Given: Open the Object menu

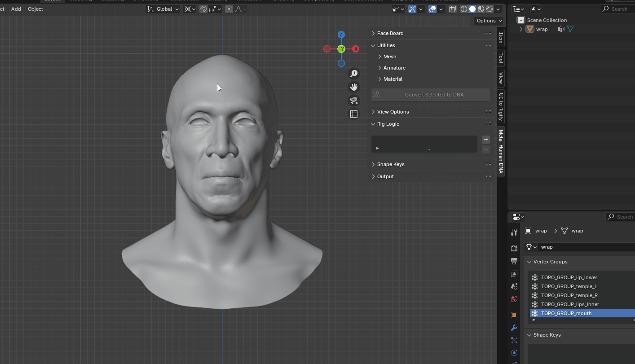Looking at the screenshot, I should (35, 9).
